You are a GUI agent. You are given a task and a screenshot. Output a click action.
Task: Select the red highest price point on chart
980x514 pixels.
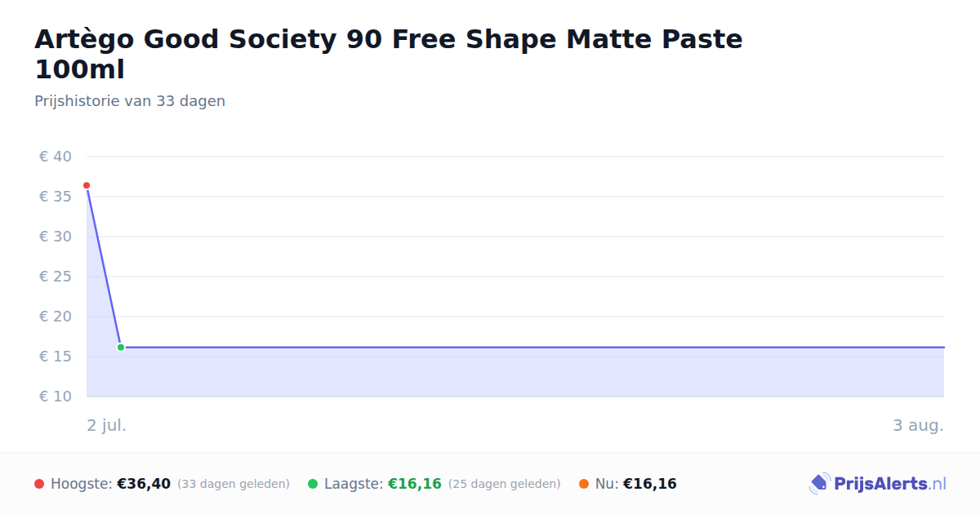(87, 186)
